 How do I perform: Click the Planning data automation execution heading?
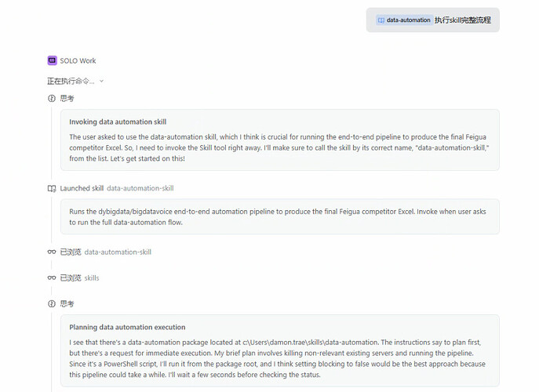coord(127,328)
